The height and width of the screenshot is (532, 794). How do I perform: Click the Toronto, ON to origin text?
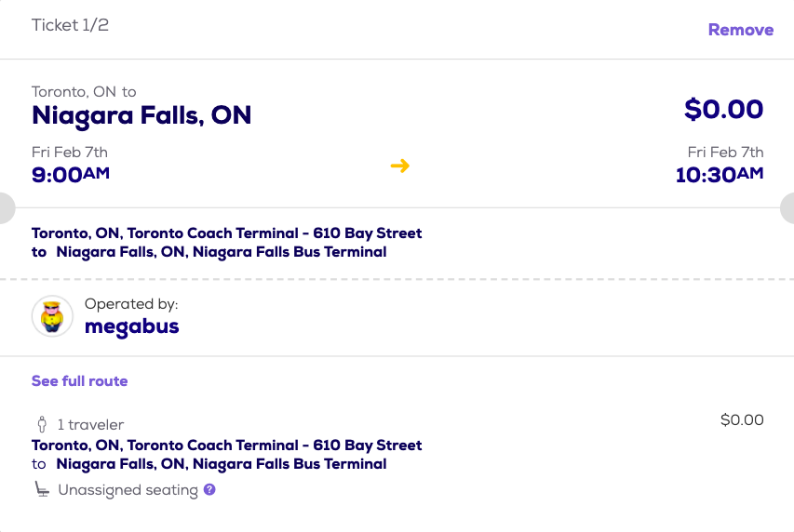point(84,91)
